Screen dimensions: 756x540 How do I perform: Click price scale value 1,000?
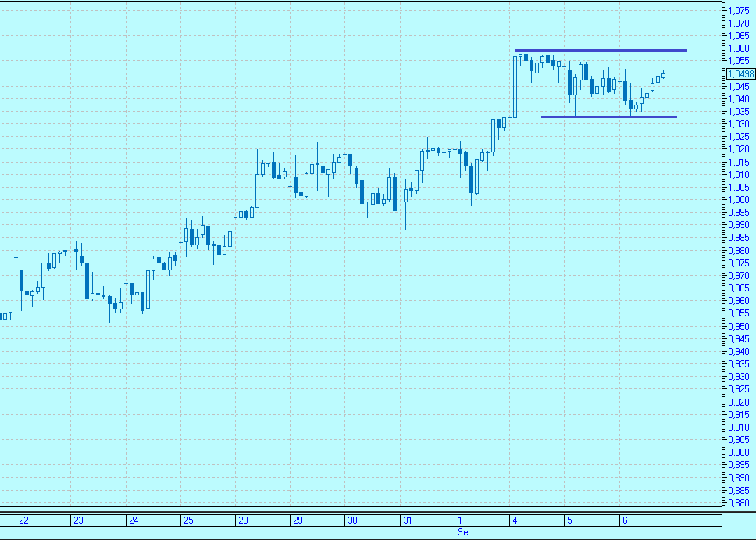[739, 200]
